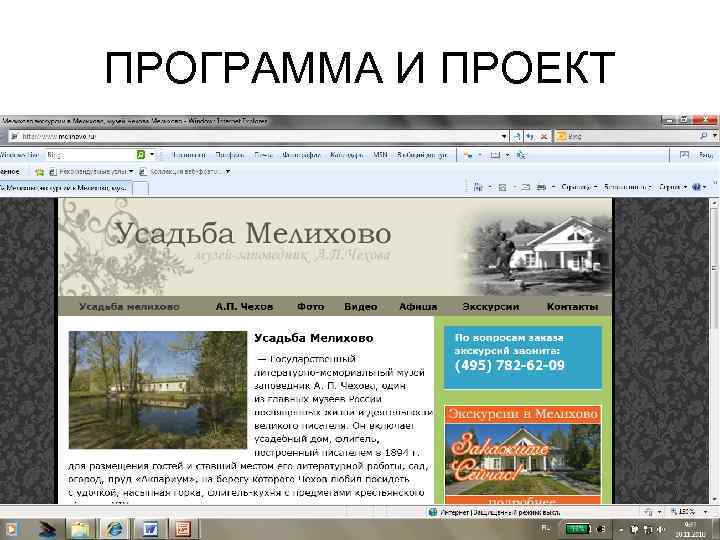Open a new blank browser tab
This screenshot has height=540, width=720.
(141, 188)
